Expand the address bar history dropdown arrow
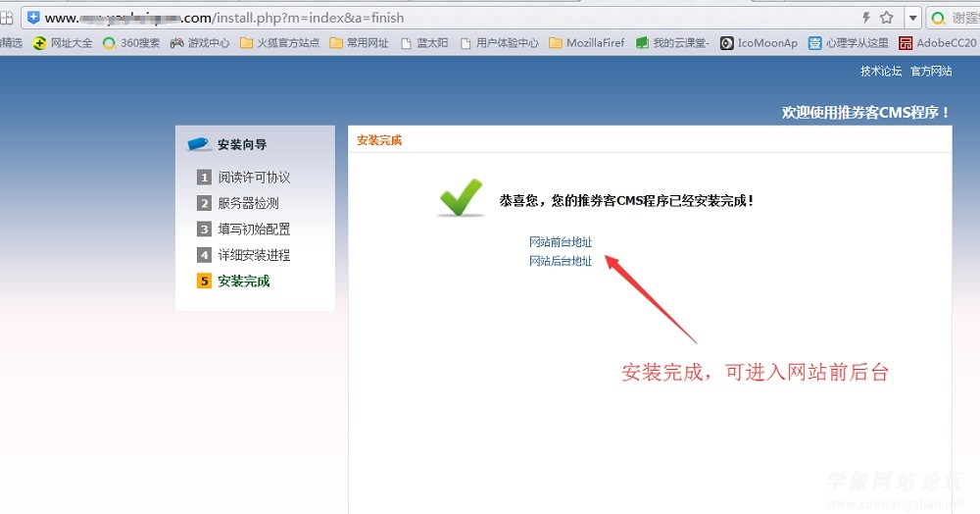This screenshot has width=980, height=514. (x=913, y=18)
